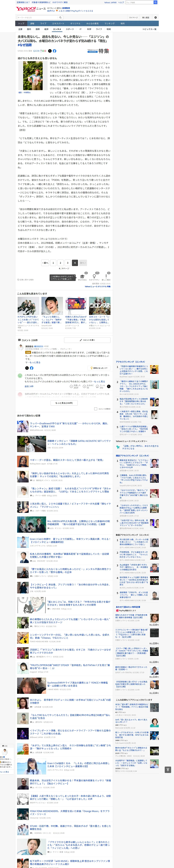This screenshot has height=868, width=174.
Task: Open the Yahoo! JAPAN link at top
Action: click(110, 2)
